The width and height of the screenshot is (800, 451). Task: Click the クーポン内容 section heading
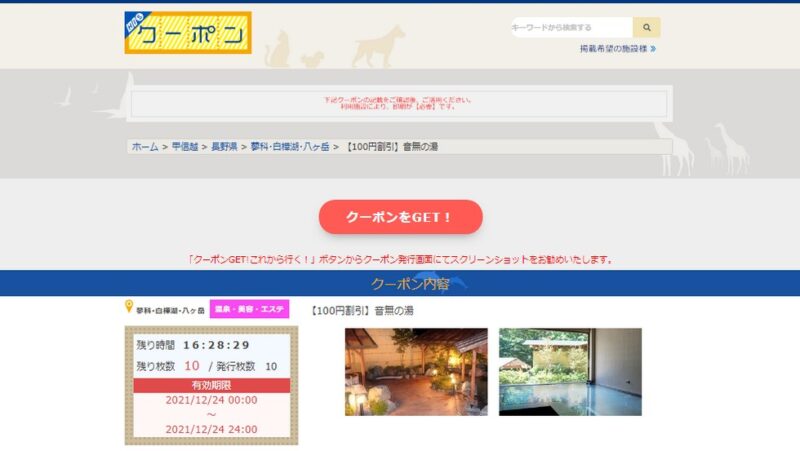(x=410, y=284)
